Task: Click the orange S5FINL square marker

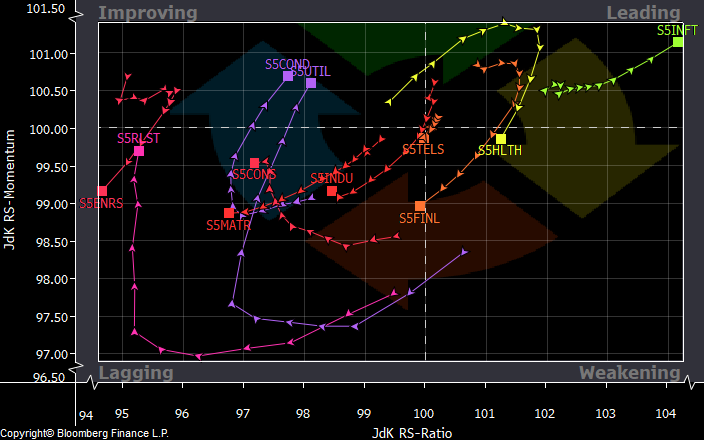Action: coord(420,206)
